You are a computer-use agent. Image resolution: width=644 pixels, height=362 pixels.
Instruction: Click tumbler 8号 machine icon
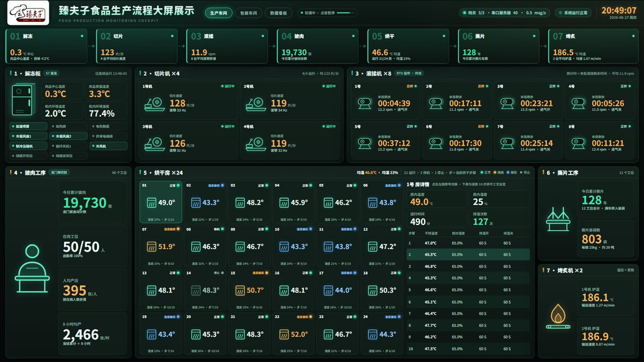click(578, 143)
